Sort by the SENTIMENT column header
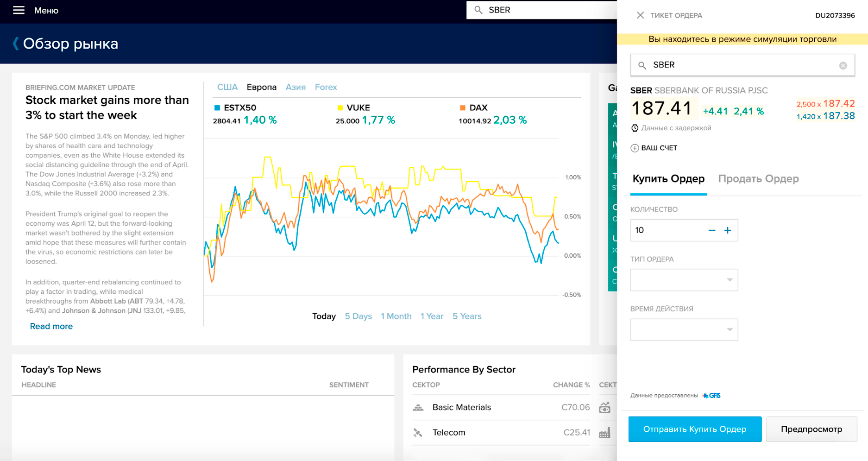This screenshot has width=868, height=461. (x=349, y=385)
